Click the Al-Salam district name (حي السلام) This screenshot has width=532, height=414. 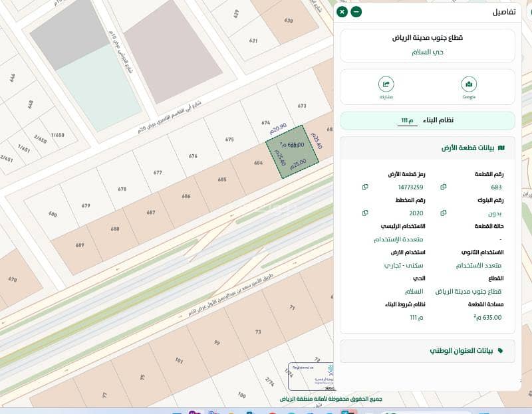click(428, 52)
